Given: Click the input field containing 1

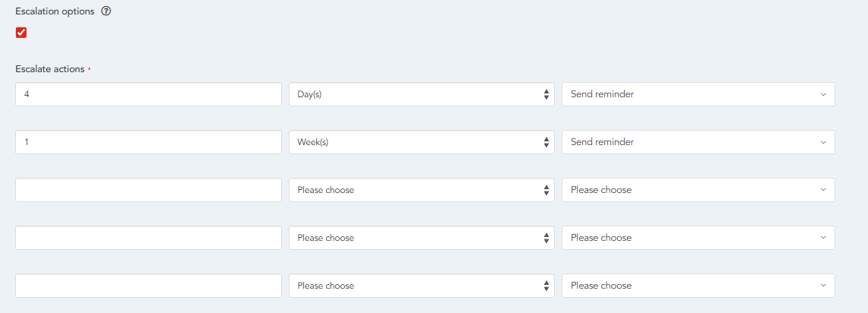Looking at the screenshot, I should point(148,142).
